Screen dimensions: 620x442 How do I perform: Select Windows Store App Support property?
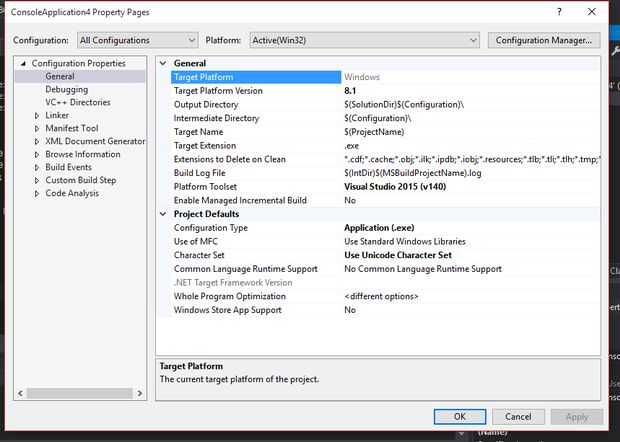(227, 310)
